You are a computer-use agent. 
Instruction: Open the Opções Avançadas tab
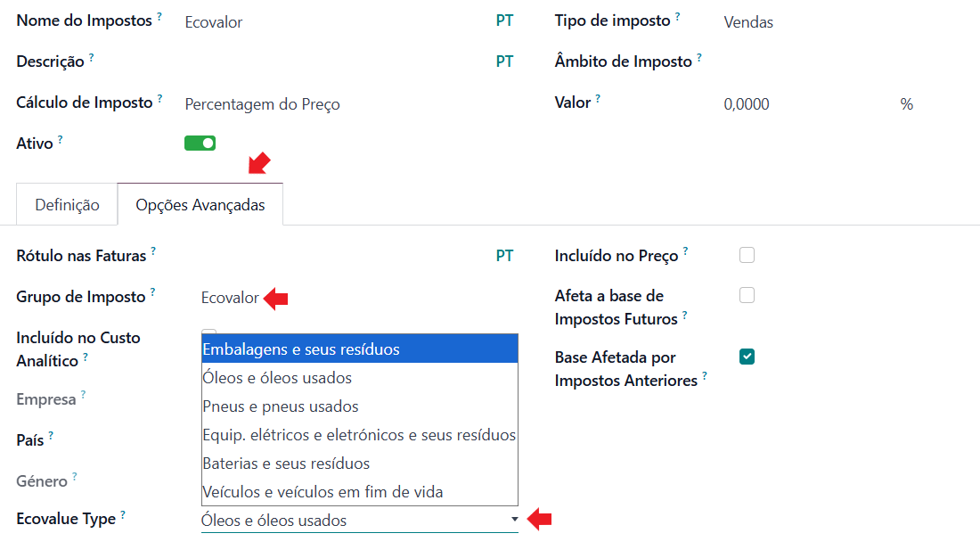click(x=200, y=205)
